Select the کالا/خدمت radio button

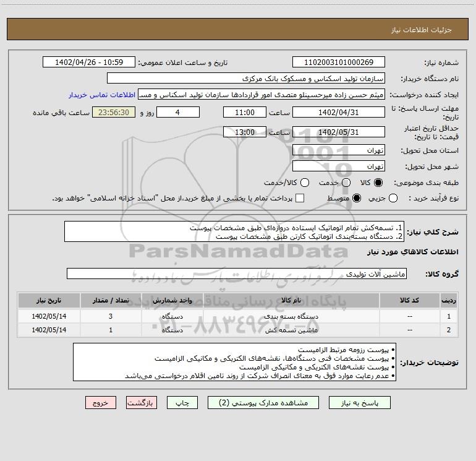[x=305, y=183]
